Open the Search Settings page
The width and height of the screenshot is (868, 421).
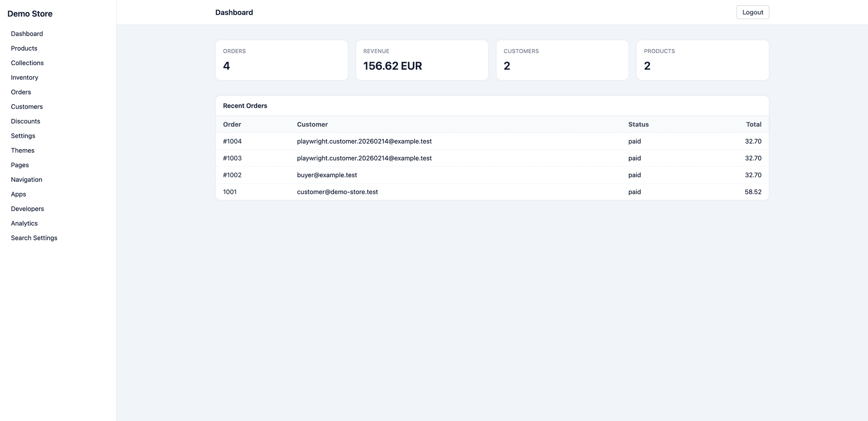click(x=34, y=237)
